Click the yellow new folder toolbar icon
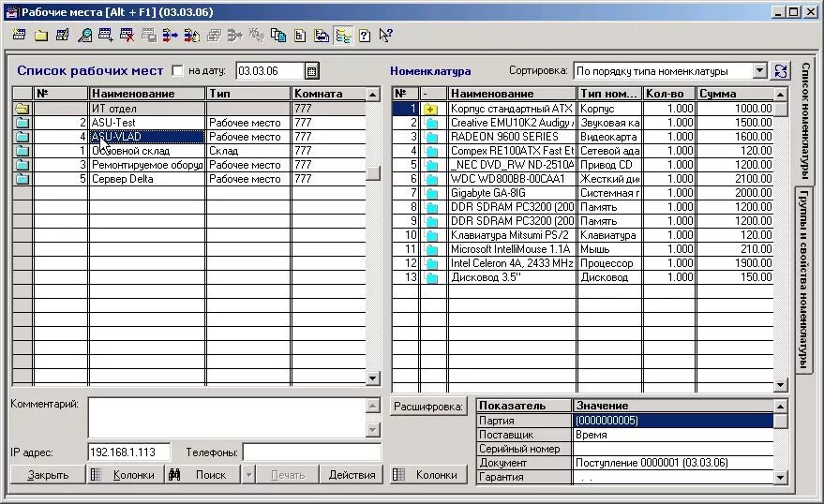824x504 pixels. (x=41, y=36)
